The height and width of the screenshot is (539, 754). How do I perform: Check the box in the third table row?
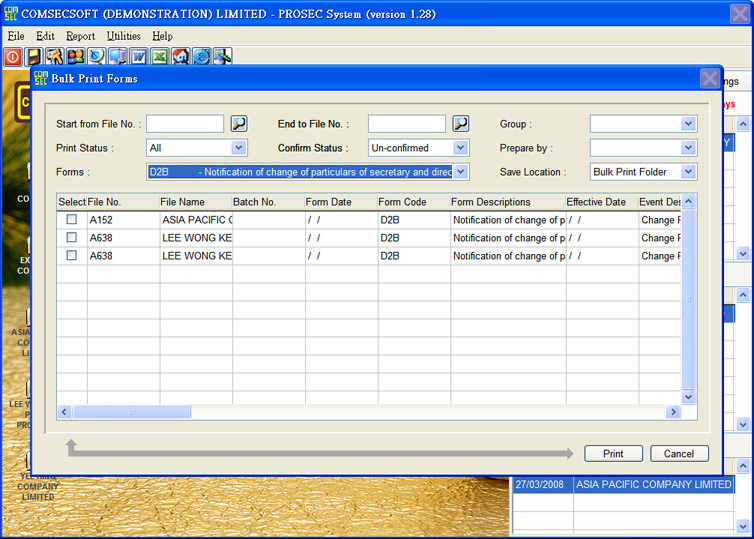point(71,256)
